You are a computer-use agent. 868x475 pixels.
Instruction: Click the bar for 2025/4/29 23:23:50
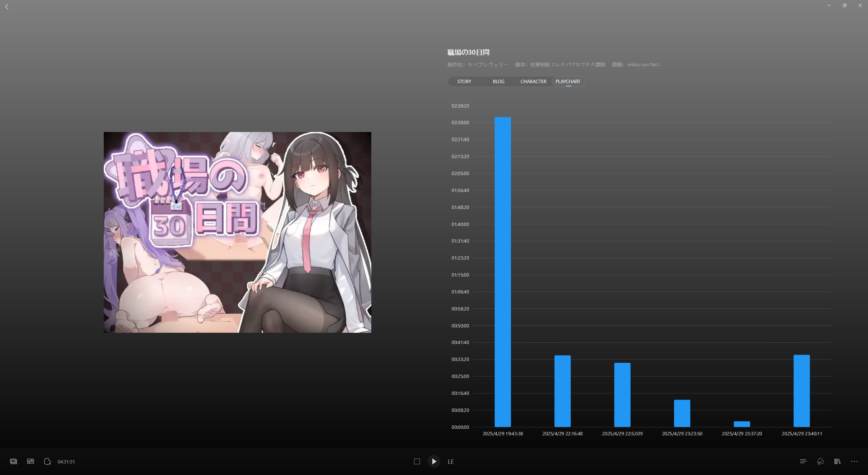[x=682, y=413]
